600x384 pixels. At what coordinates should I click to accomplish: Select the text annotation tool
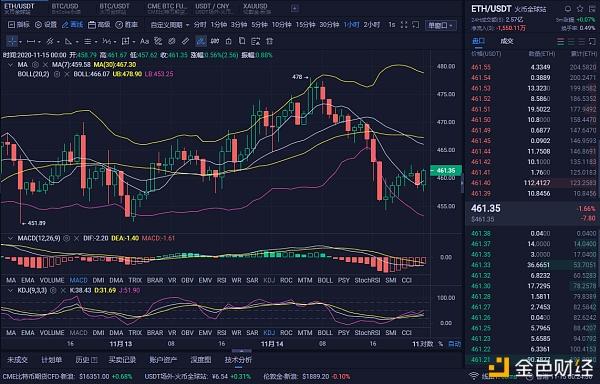[144, 41]
